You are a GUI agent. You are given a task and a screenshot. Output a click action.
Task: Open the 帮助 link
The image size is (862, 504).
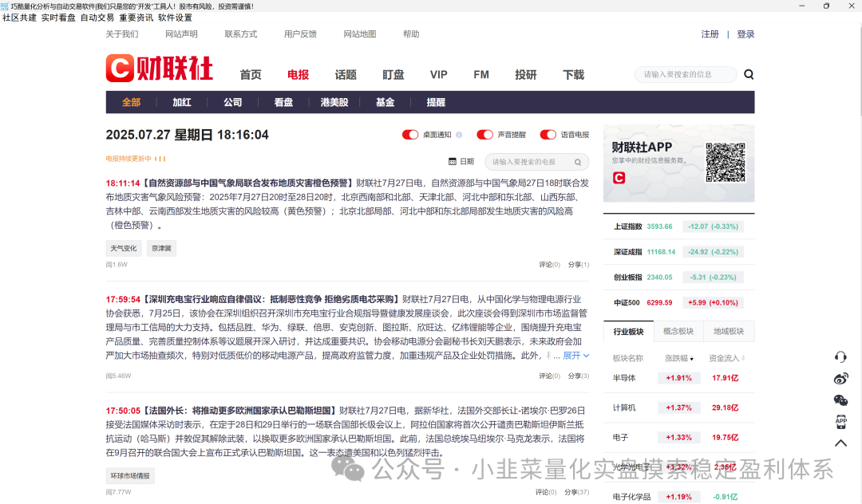tap(411, 34)
